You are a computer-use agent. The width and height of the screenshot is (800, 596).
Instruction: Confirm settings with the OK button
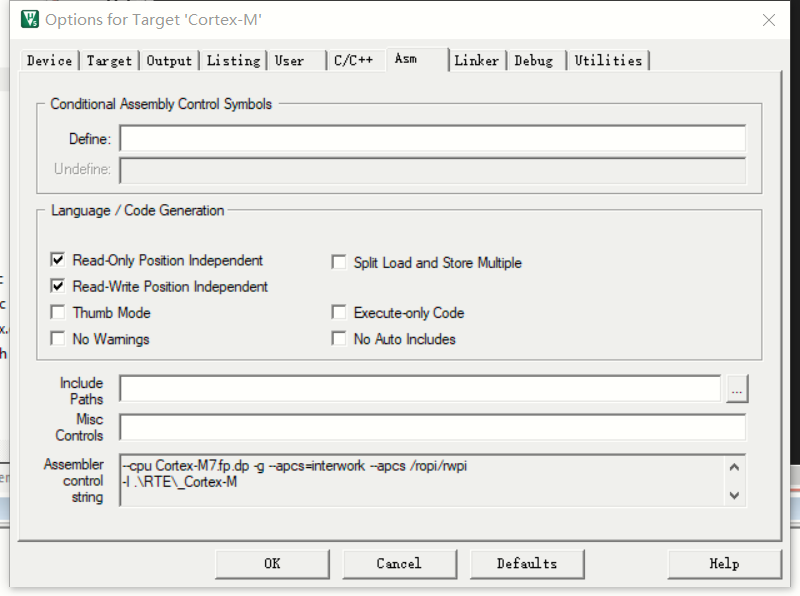[x=272, y=564]
